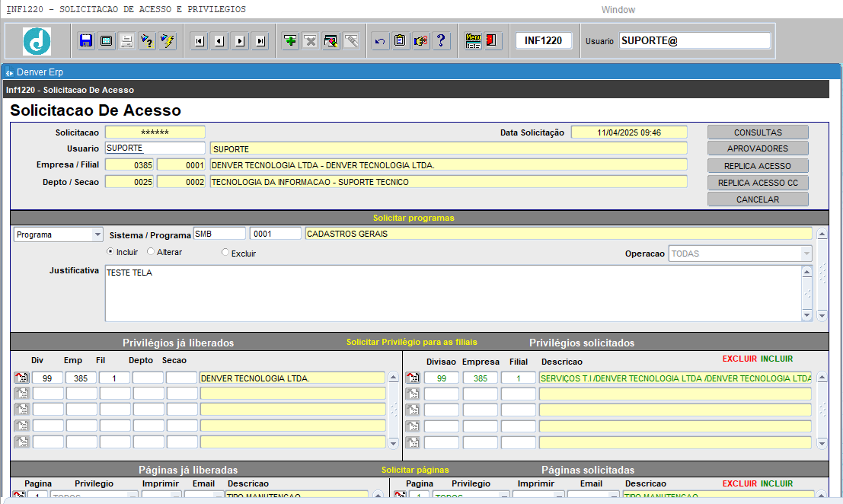Click EXCLUIR under Páginas solicitadas
The height and width of the screenshot is (504, 843).
point(739,483)
